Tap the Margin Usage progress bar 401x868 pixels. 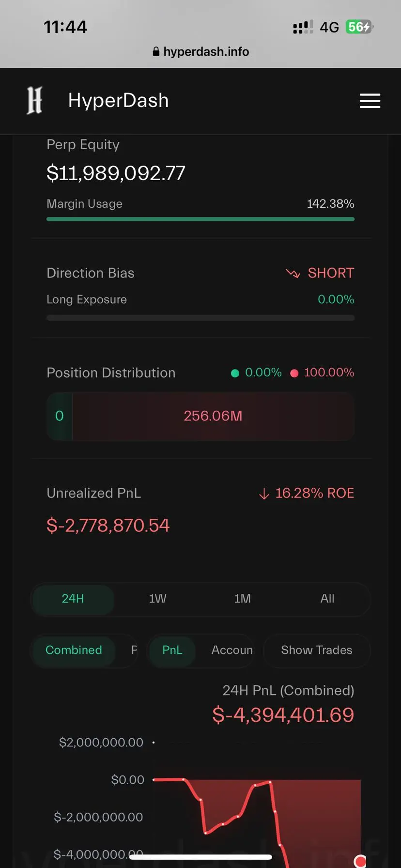[x=200, y=219]
